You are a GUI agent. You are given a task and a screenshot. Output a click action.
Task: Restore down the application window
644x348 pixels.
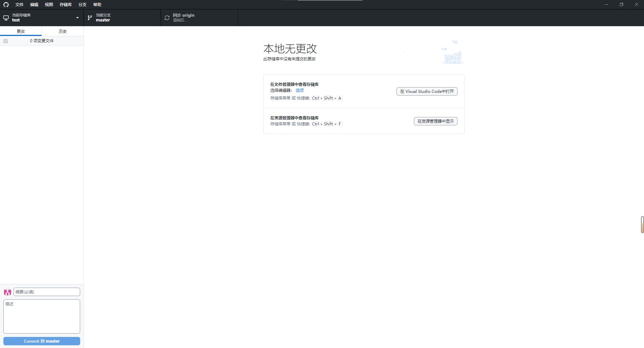tap(621, 5)
